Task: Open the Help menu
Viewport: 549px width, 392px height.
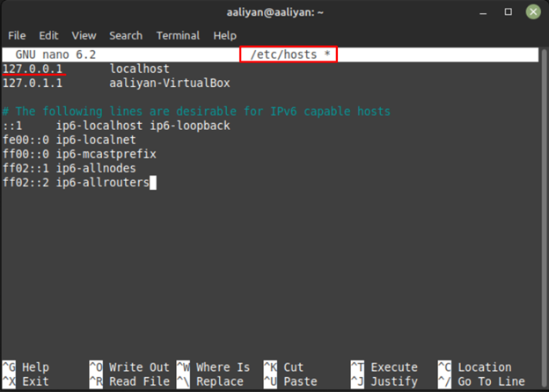Action: [x=224, y=36]
